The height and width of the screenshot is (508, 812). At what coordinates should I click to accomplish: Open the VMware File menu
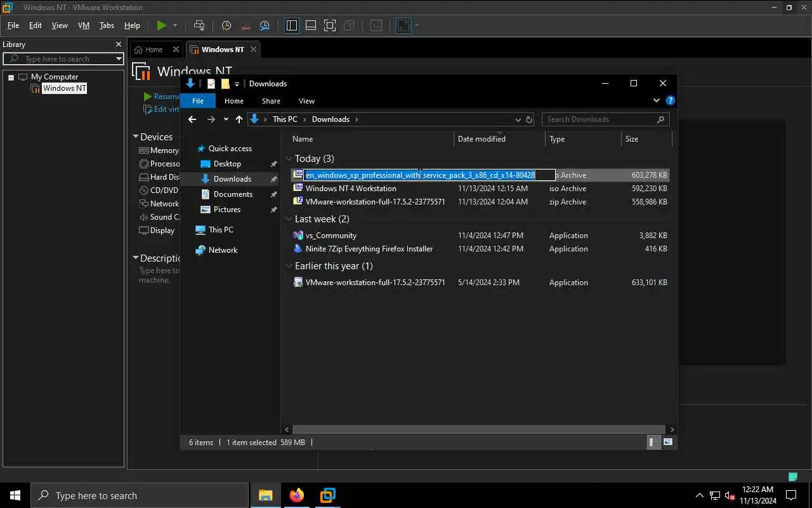click(13, 25)
